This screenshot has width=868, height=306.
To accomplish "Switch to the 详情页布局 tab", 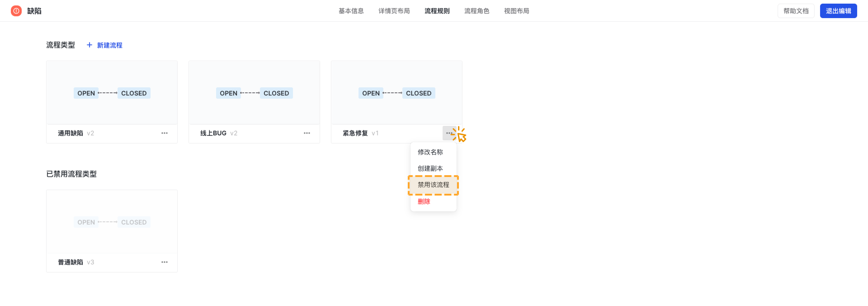I will 394,11.
